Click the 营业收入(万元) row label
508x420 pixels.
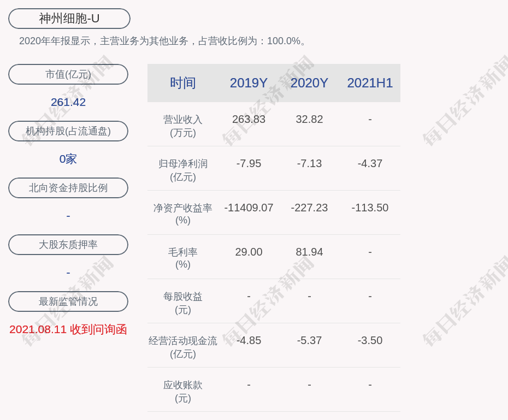coord(183,126)
